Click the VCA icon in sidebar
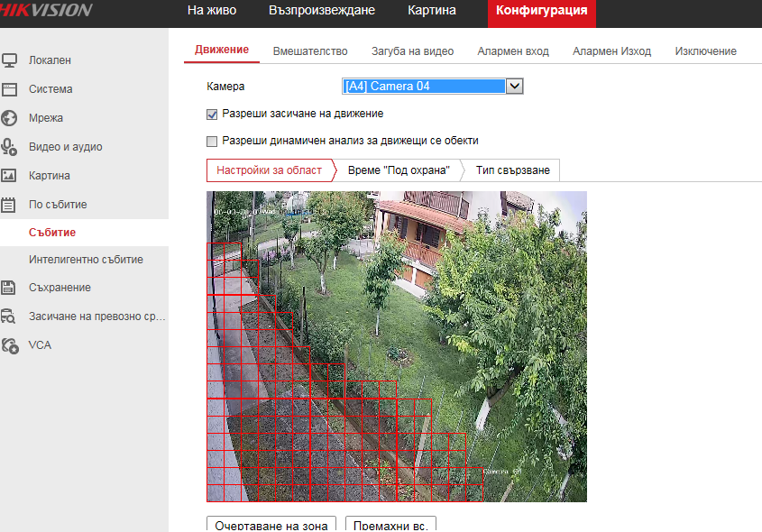The image size is (762, 532). [x=10, y=344]
